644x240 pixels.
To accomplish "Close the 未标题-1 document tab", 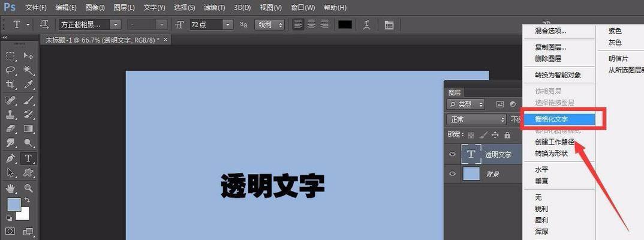I will click(165, 40).
